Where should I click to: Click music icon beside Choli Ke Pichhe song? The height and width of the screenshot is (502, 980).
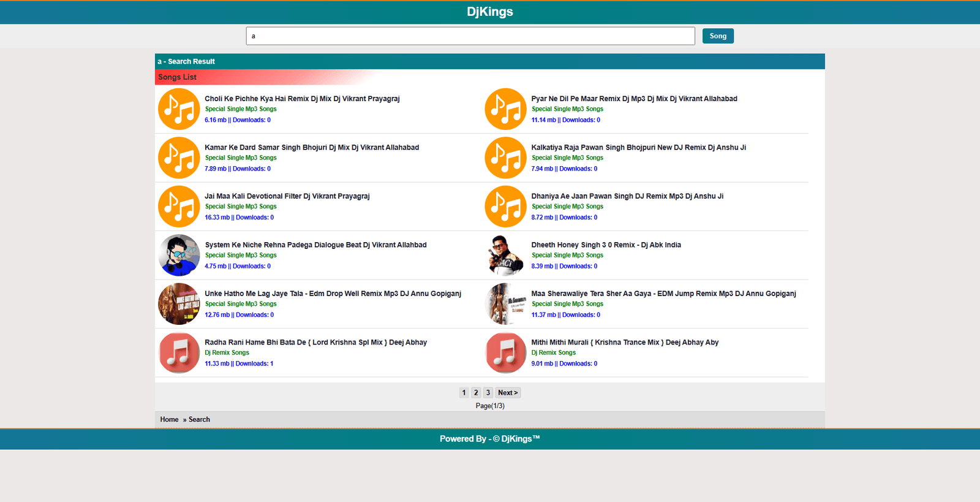pos(179,109)
